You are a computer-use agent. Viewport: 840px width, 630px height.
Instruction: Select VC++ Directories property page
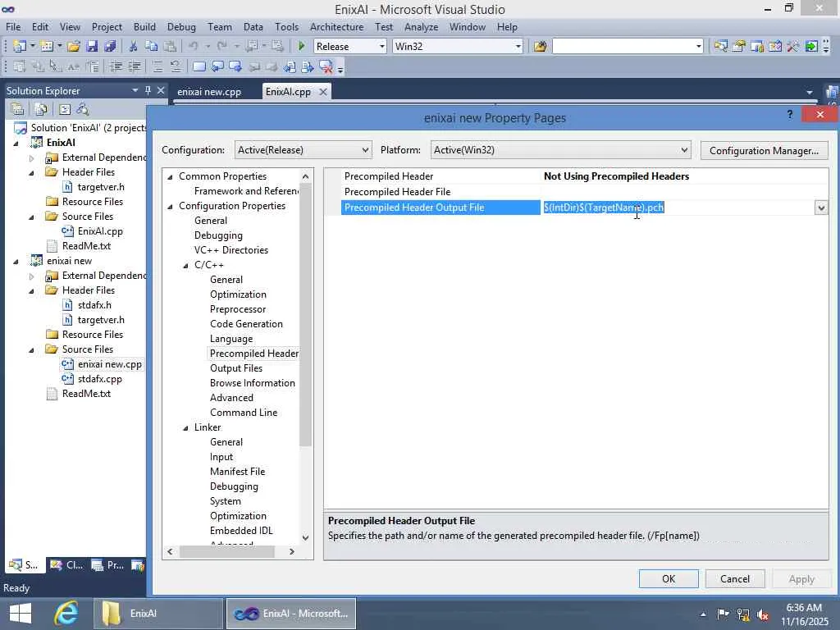(x=231, y=250)
